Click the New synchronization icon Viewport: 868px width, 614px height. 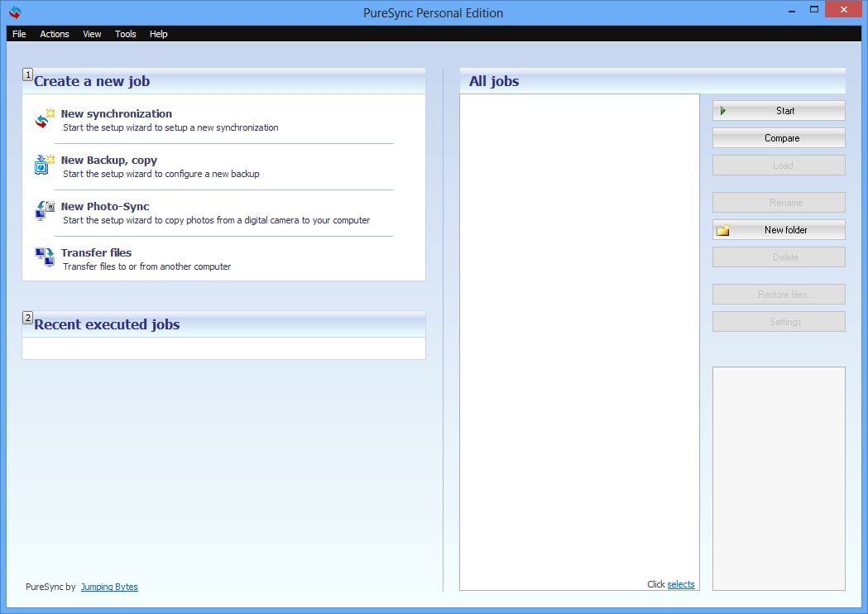pyautogui.click(x=45, y=119)
